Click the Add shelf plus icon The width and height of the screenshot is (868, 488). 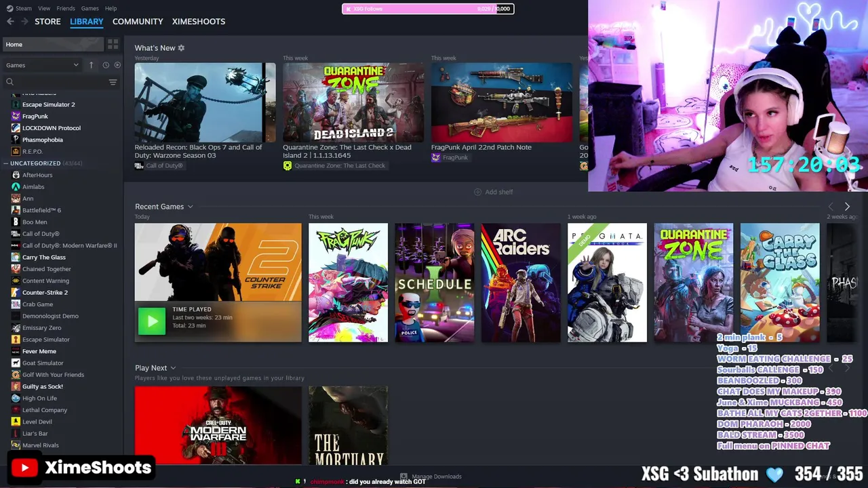pos(477,192)
